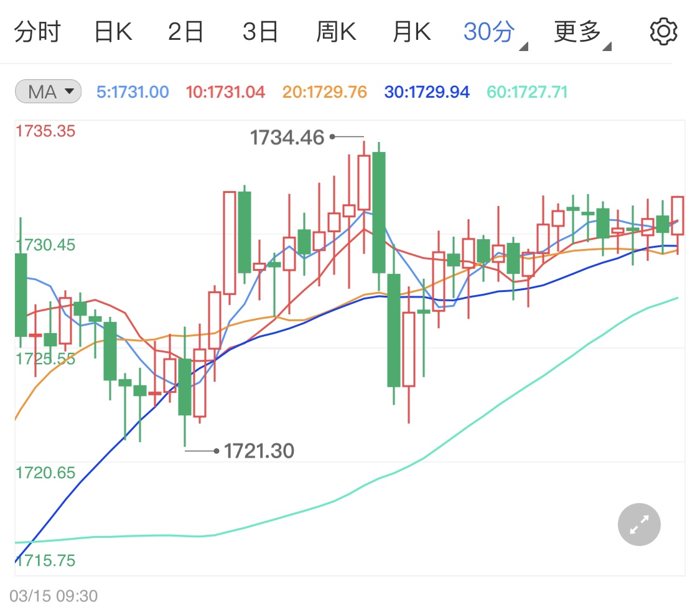
Task: Click MA 20:1729.76 legend value
Action: click(325, 92)
